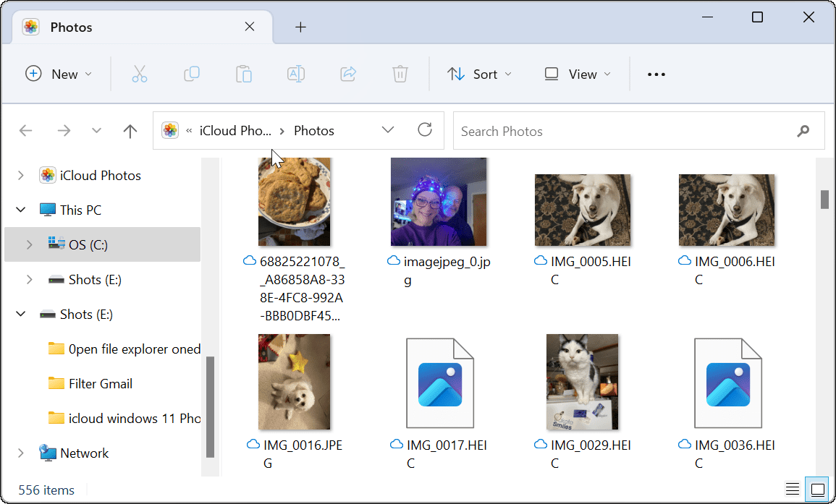The width and height of the screenshot is (836, 504).
Task: Open the Filter Gmail folder
Action: [x=100, y=383]
